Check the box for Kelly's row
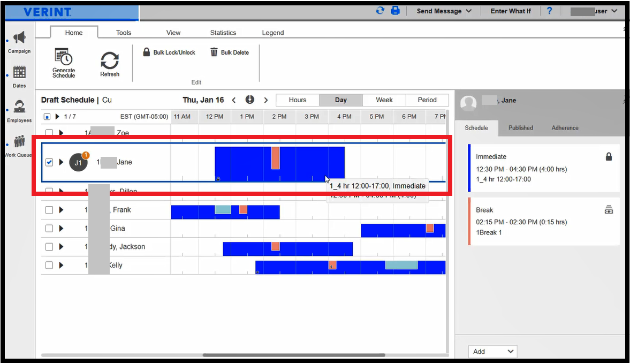The width and height of the screenshot is (630, 364). 49,265
